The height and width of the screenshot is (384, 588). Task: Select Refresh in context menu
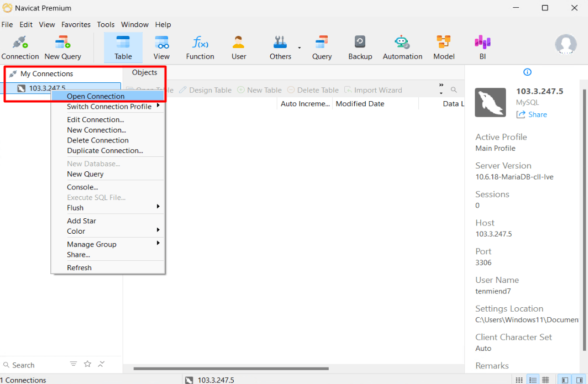click(x=108, y=268)
